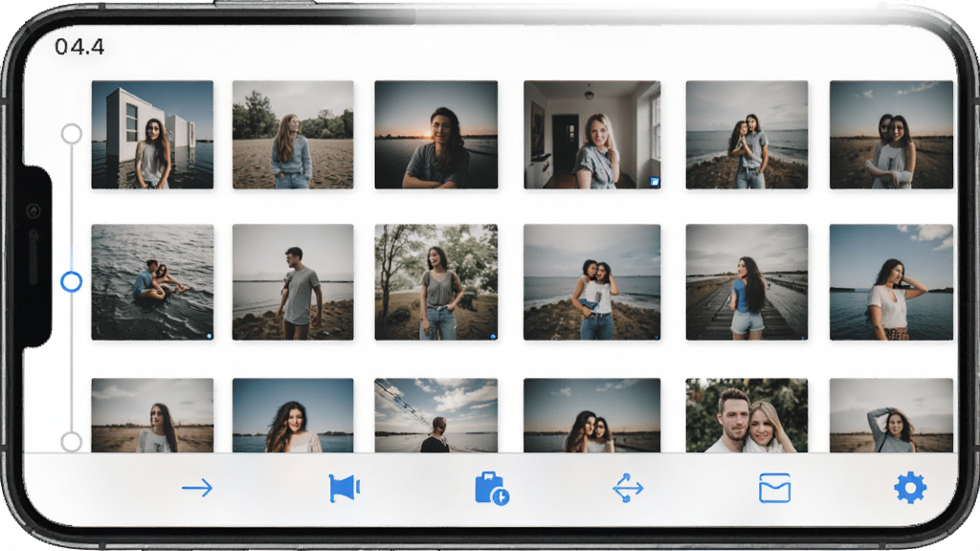Select the branching arrows share icon
The image size is (980, 551).
(x=628, y=488)
